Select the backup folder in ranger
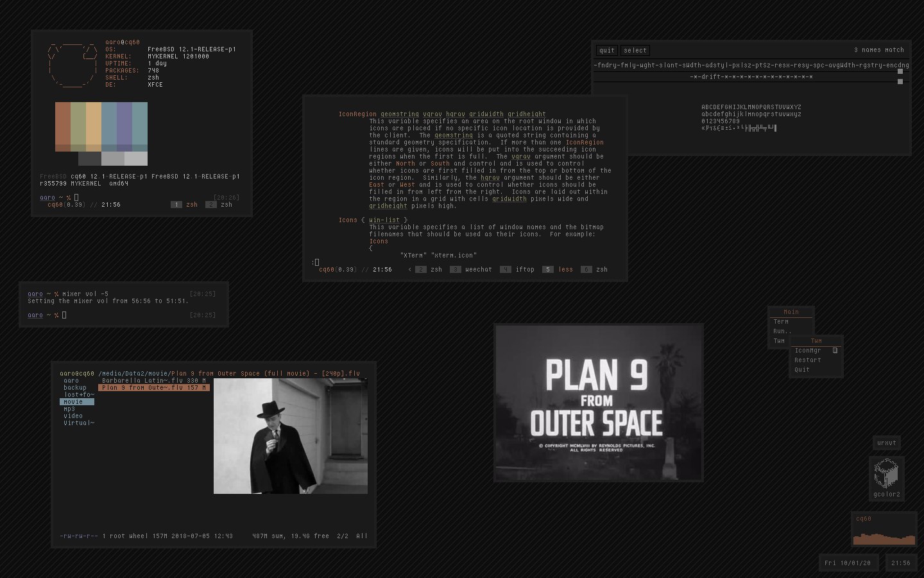Image resolution: width=924 pixels, height=578 pixels. coord(77,388)
